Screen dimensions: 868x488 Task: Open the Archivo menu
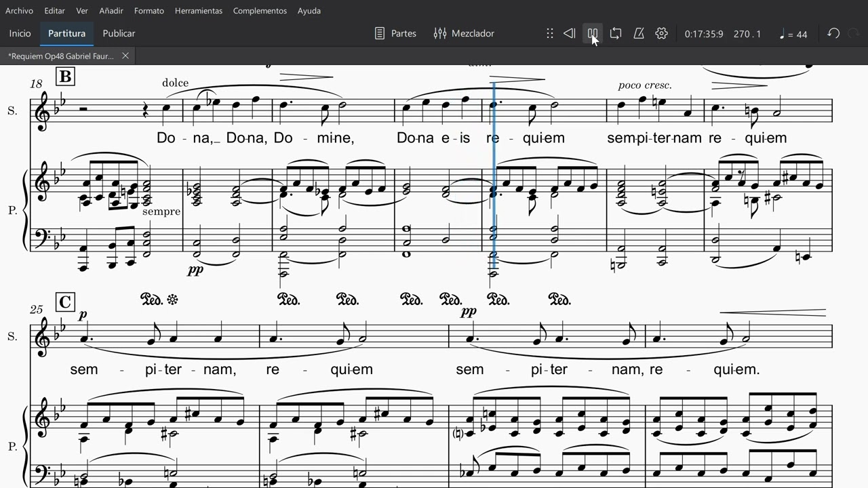click(x=19, y=11)
